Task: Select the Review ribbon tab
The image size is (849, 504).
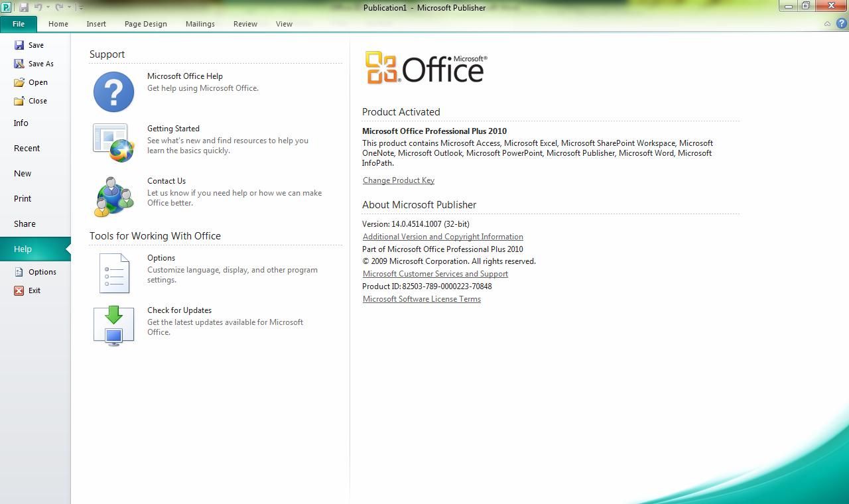Action: click(x=245, y=24)
